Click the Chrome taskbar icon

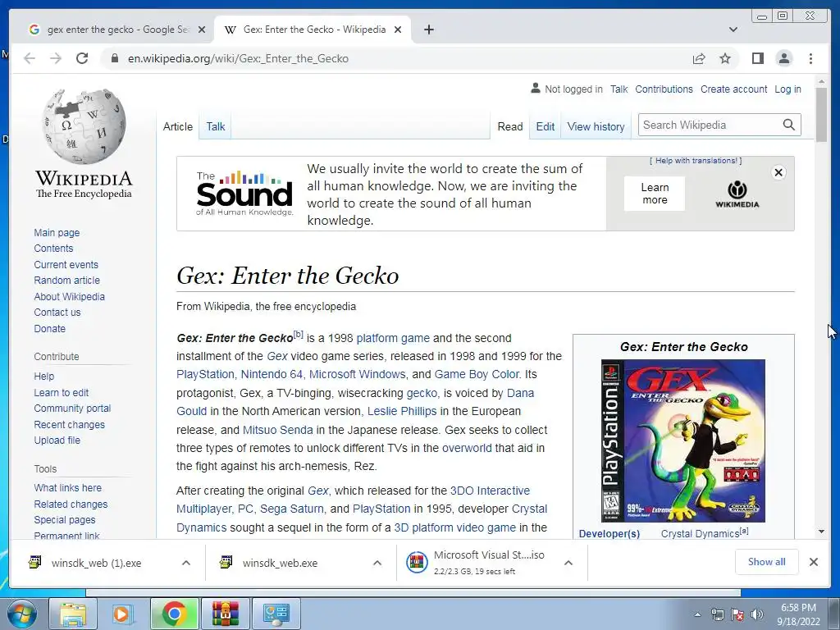[x=174, y=614]
